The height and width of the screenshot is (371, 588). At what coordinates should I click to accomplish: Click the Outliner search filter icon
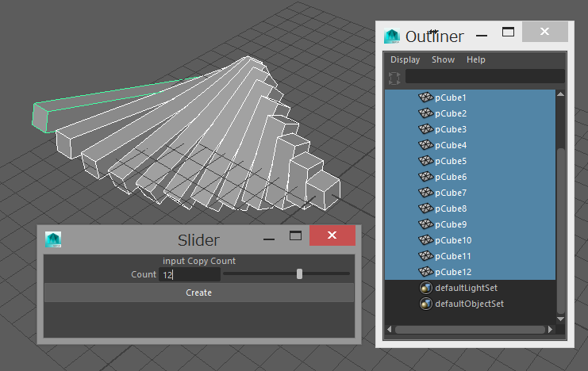[394, 78]
